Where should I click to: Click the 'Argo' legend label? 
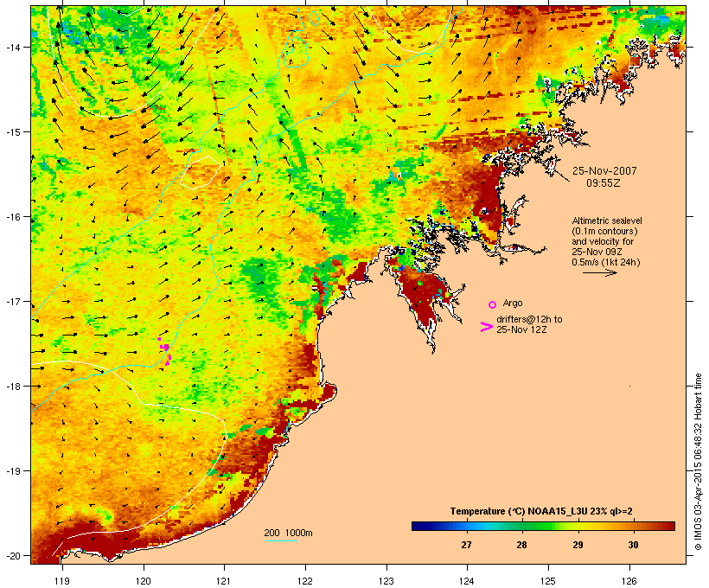click(513, 303)
